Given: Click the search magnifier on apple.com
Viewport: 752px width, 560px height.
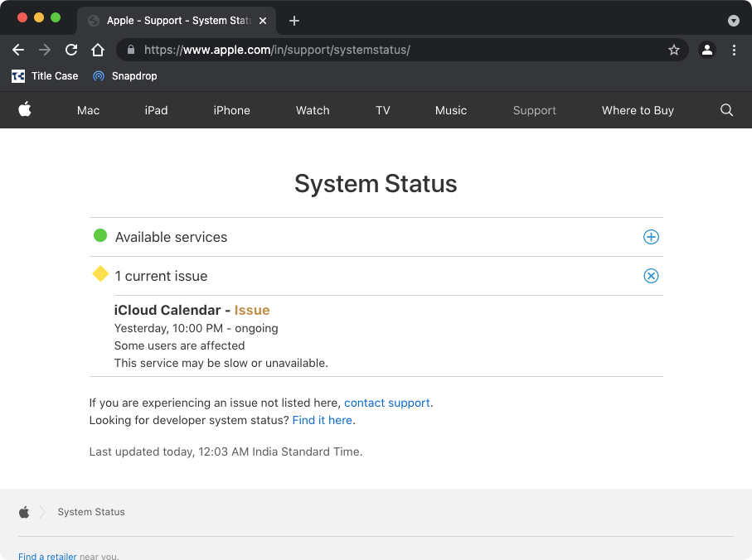Looking at the screenshot, I should 726,110.
